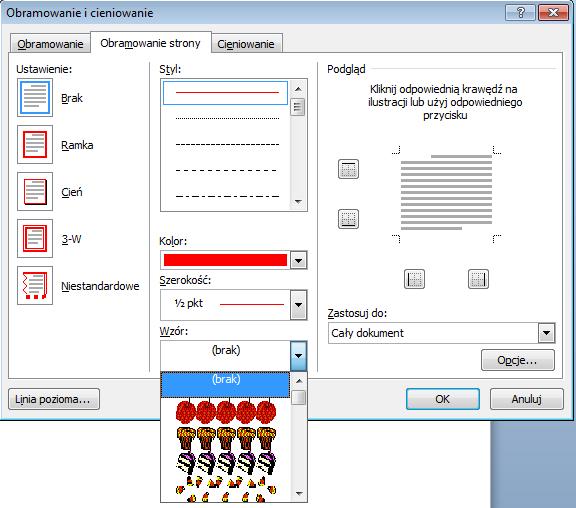Viewport: 576px width, 508px height.
Task: Collapse the Wzór dropdown arrow
Action: [x=298, y=356]
